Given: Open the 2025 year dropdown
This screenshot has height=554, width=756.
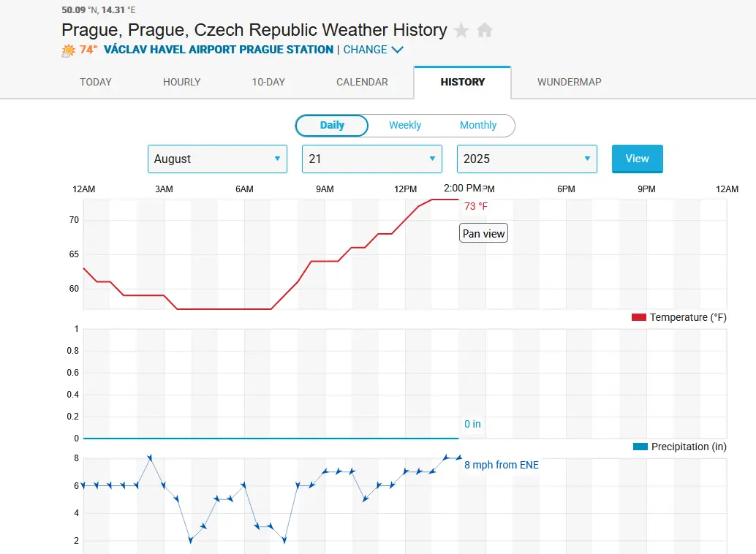Looking at the screenshot, I should [x=526, y=159].
